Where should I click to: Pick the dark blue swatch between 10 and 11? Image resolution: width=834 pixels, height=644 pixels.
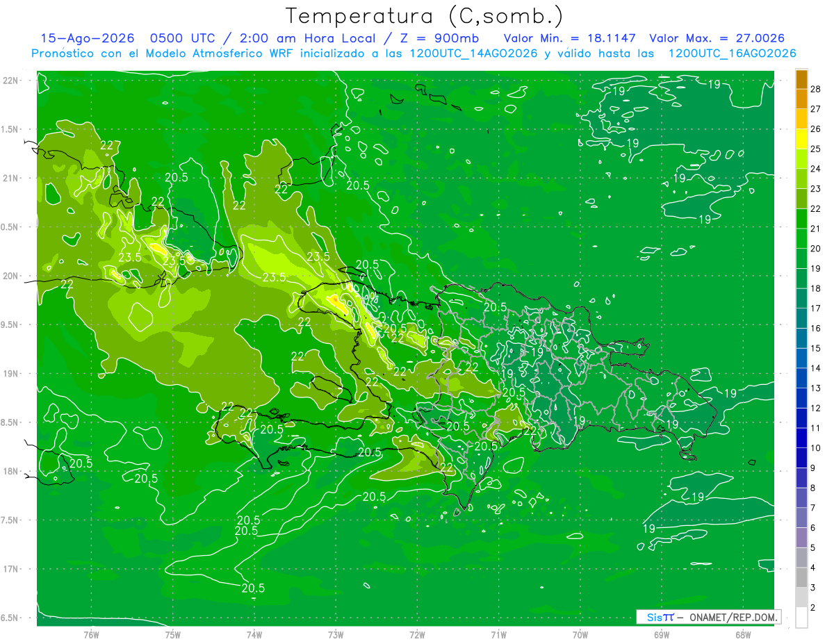801,438
